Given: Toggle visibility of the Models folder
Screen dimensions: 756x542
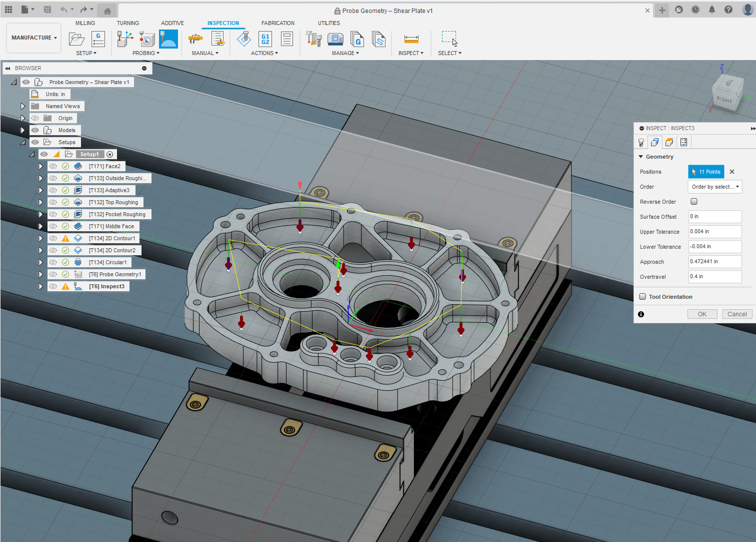Looking at the screenshot, I should tap(35, 130).
